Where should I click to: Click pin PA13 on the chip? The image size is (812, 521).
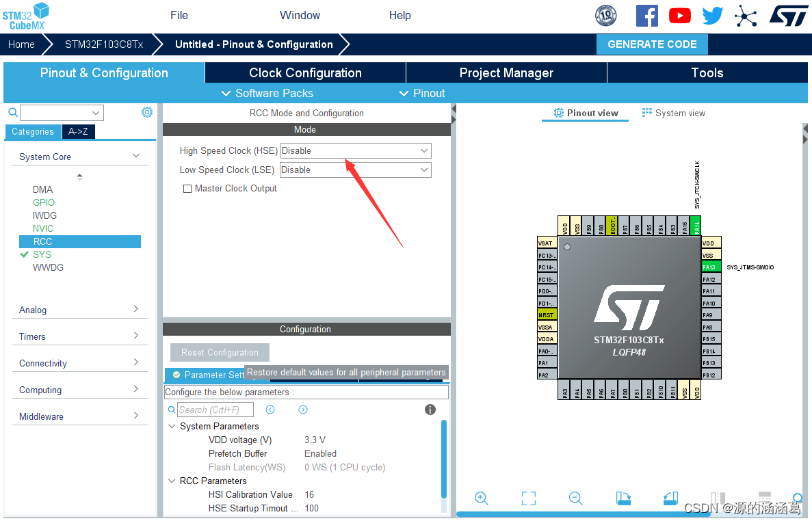pyautogui.click(x=711, y=267)
